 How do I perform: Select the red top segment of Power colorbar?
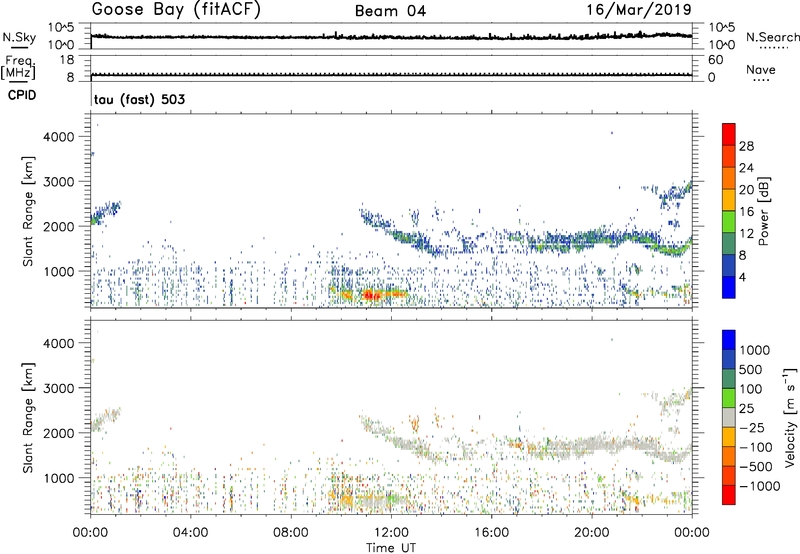(729, 134)
